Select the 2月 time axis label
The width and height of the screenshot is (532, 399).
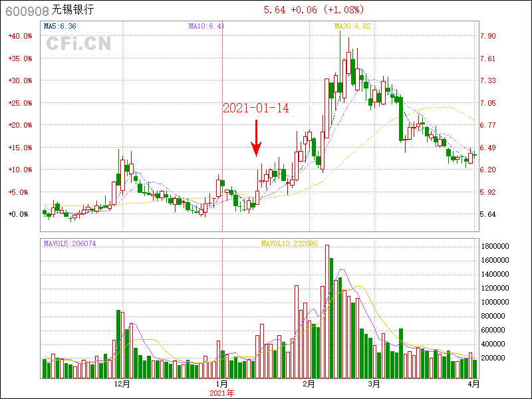tap(308, 384)
